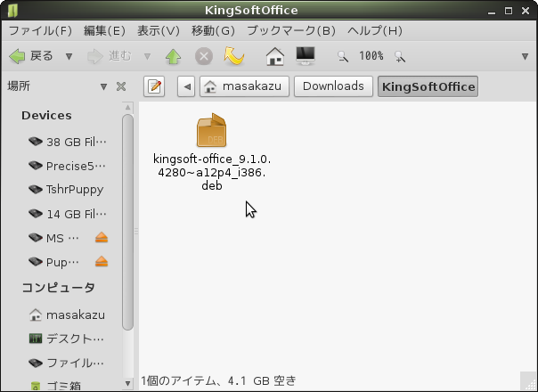The height and width of the screenshot is (392, 538).
Task: Open ゴミ箱 trash in sidebar
Action: tap(55, 386)
